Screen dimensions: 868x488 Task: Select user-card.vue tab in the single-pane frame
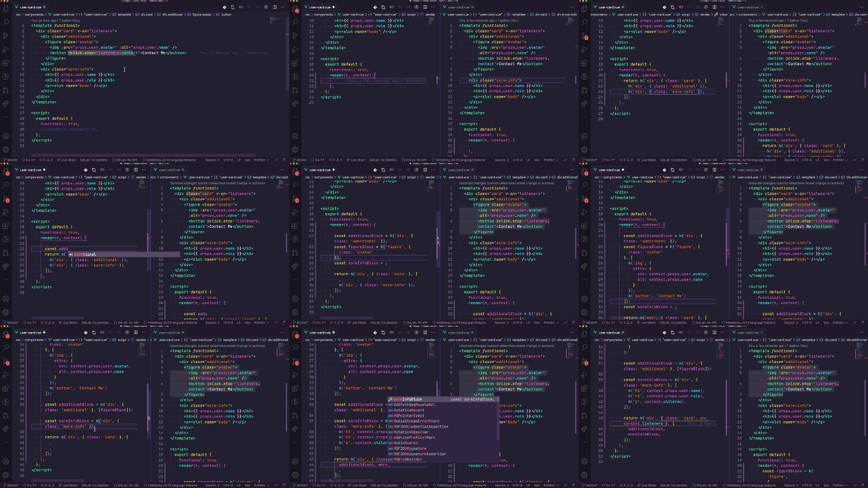coord(30,7)
